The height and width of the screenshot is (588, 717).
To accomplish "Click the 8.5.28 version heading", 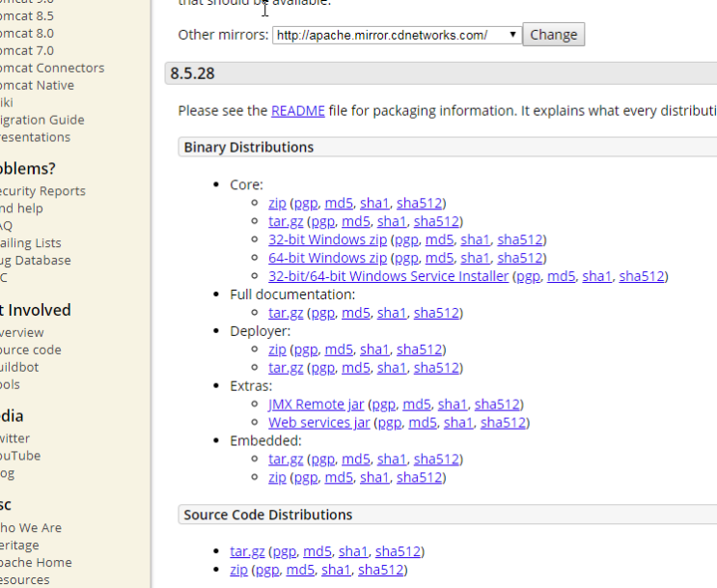I will point(192,73).
